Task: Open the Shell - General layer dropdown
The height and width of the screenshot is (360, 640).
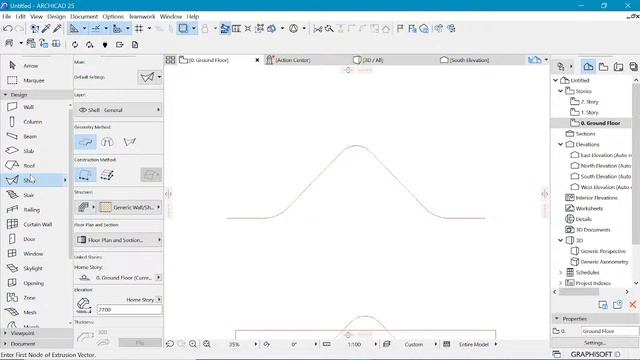Action: pyautogui.click(x=118, y=110)
